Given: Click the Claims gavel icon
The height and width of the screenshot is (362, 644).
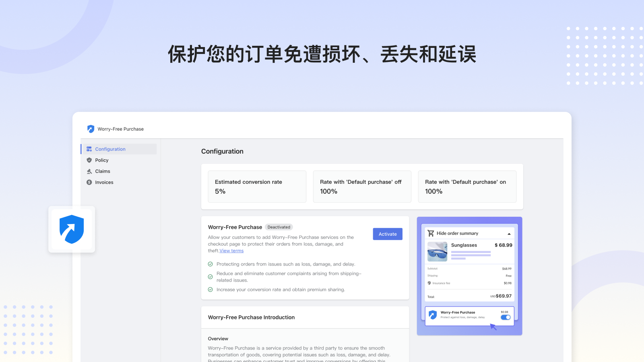Looking at the screenshot, I should click(89, 171).
